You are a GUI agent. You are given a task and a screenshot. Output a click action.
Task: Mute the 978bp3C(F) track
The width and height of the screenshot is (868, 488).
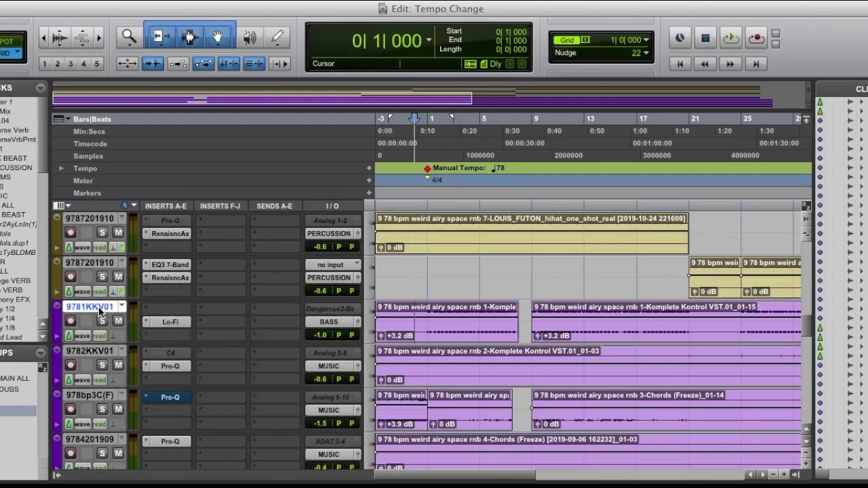118,409
